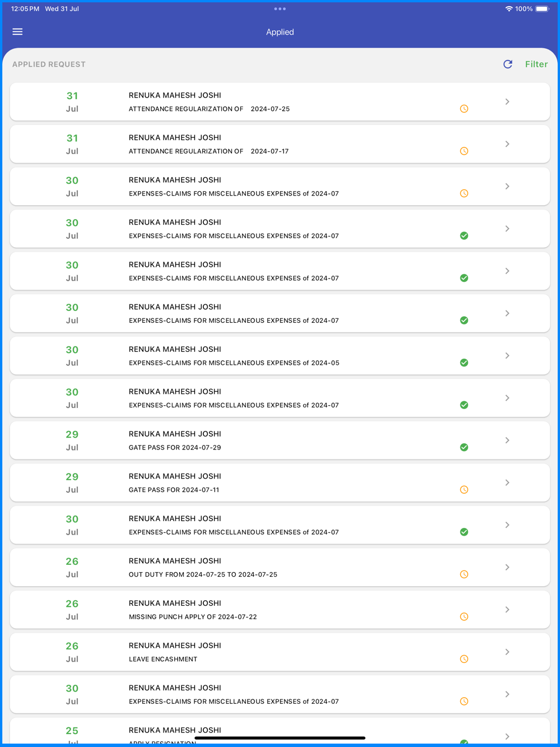Viewport: 560px width, 747px height.
Task: Tap the Wi-Fi status icon
Action: click(x=509, y=9)
